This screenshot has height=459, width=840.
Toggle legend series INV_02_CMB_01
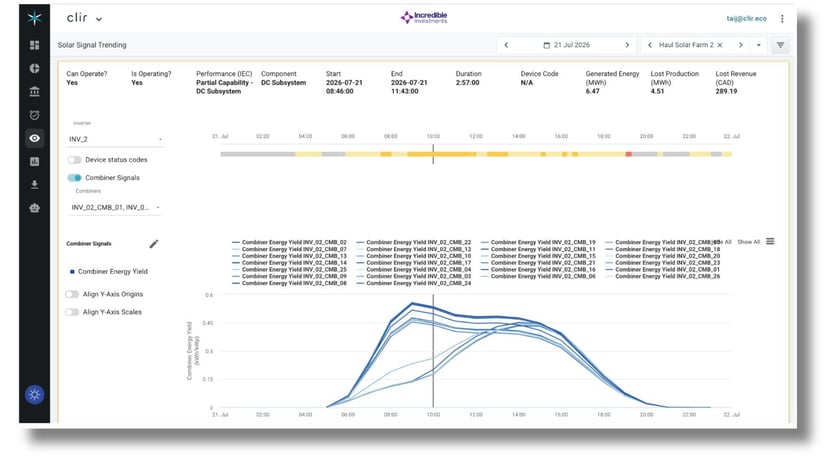pos(663,269)
